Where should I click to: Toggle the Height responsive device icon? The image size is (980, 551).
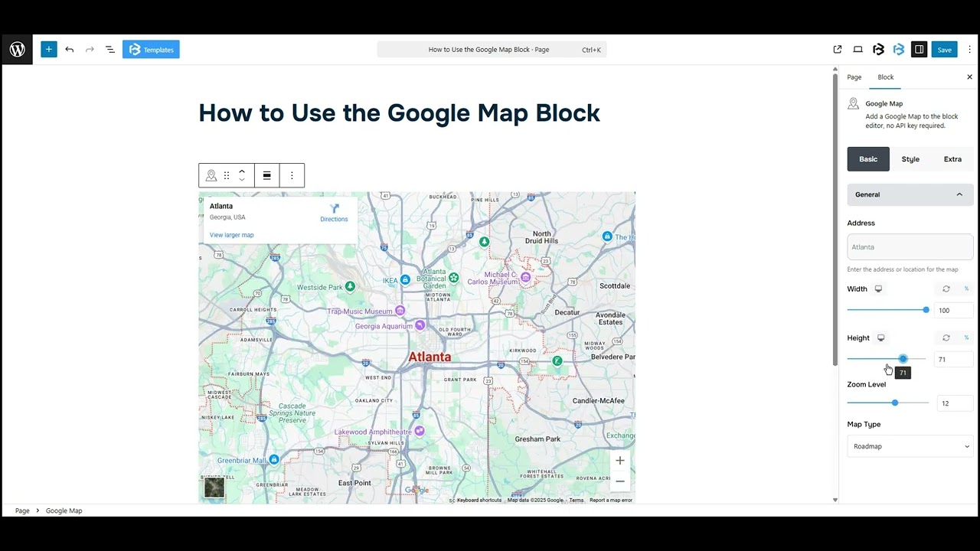880,337
